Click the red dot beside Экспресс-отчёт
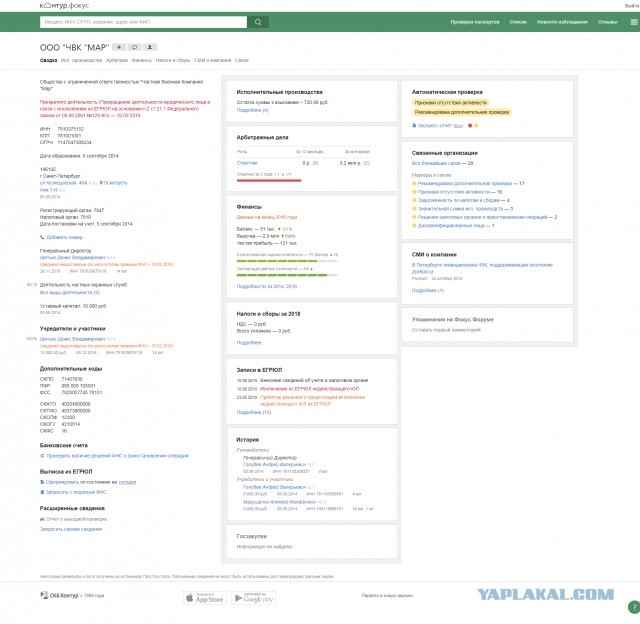Viewport: 640px width, 624px height. pyautogui.click(x=470, y=126)
